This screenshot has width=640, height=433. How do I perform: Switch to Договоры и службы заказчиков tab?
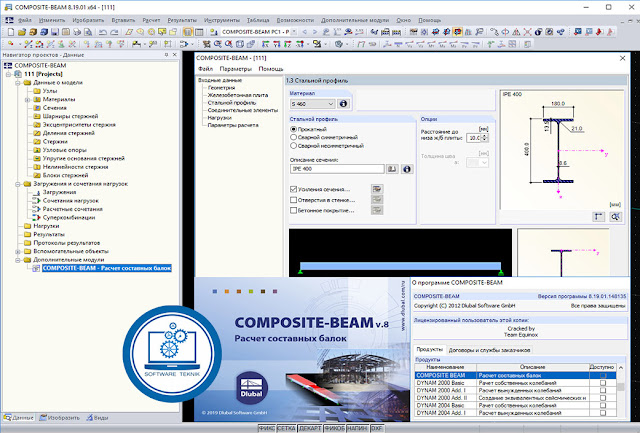pyautogui.click(x=489, y=350)
